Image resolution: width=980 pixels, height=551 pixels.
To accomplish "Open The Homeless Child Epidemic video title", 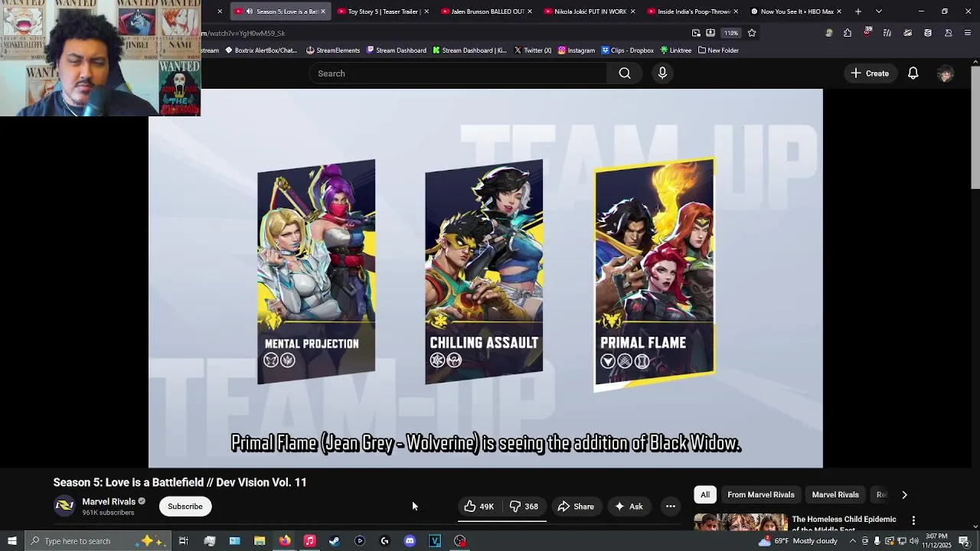I will pyautogui.click(x=844, y=523).
